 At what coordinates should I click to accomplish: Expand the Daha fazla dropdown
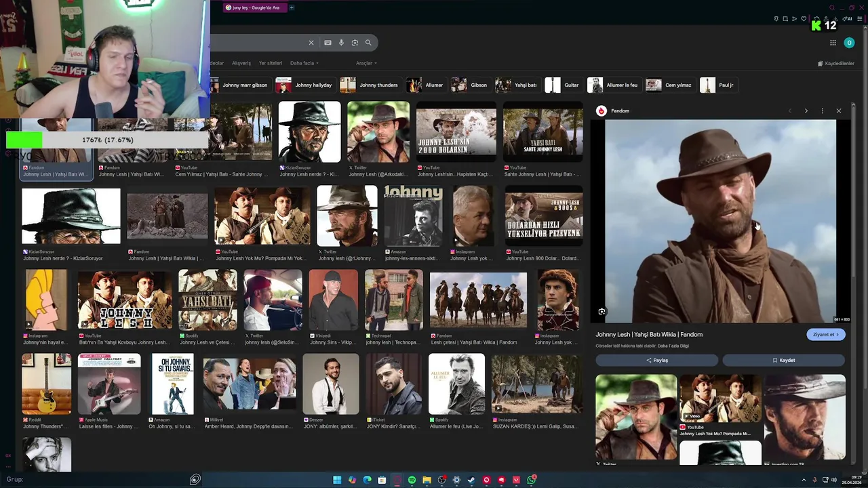coord(304,63)
